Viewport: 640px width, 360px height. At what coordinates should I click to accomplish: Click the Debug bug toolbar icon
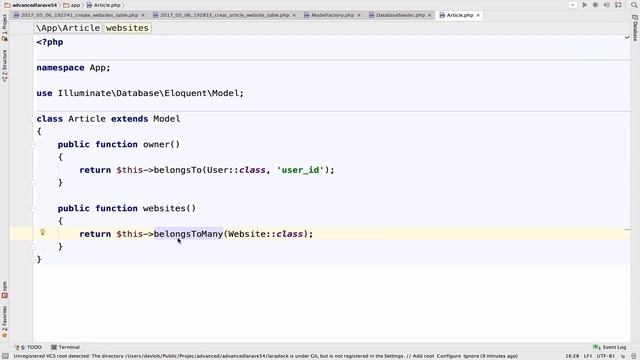click(x=596, y=5)
